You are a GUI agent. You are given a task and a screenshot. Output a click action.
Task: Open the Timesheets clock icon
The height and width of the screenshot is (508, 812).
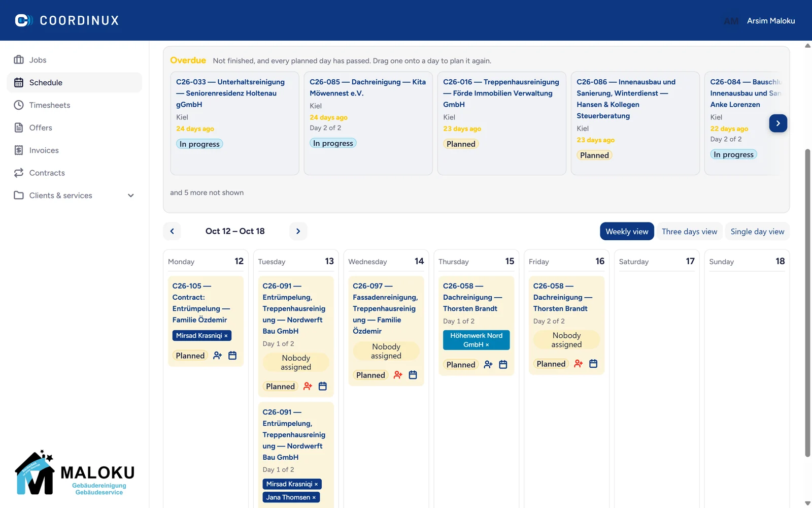pos(19,105)
